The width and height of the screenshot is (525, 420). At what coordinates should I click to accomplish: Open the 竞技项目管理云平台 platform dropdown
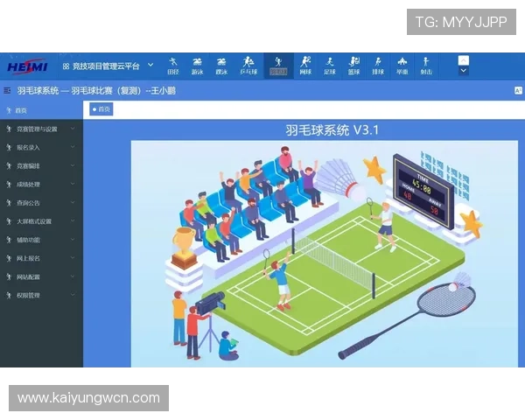(107, 66)
